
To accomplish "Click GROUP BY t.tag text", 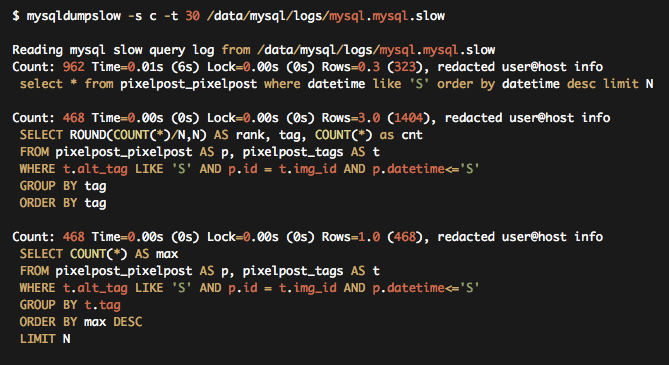I will (x=70, y=305).
